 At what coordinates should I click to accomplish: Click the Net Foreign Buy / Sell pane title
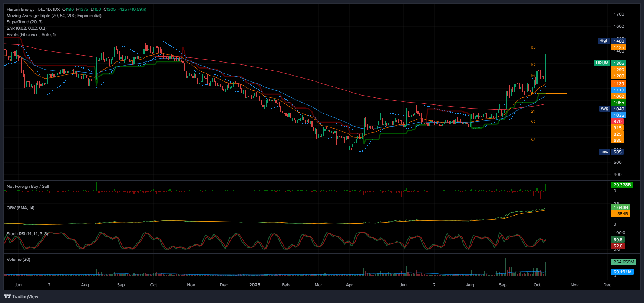coord(28,186)
